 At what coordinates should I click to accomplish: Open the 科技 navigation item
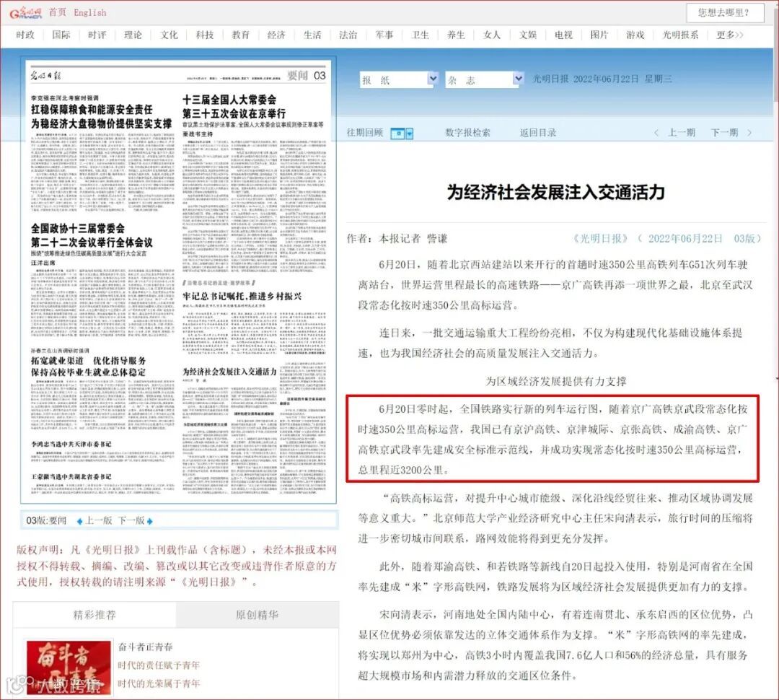click(205, 35)
